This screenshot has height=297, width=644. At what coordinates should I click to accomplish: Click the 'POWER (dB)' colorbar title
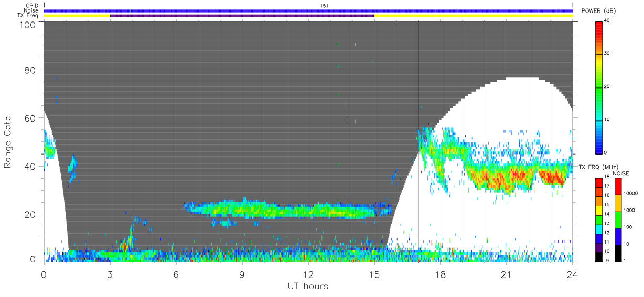click(598, 11)
